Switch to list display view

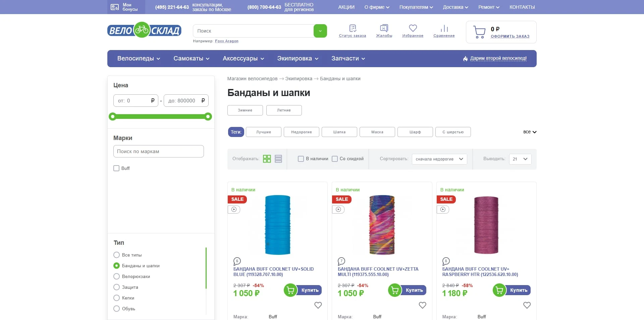(278, 159)
